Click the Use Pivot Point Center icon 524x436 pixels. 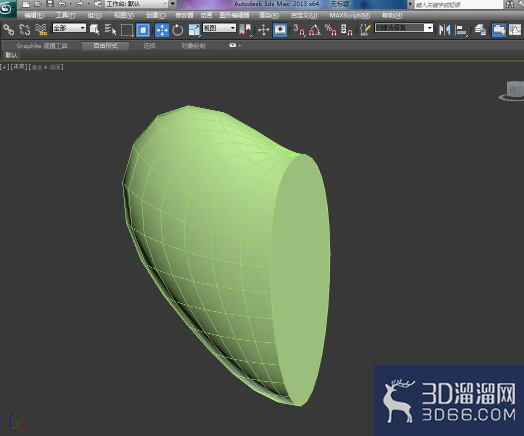point(246,30)
